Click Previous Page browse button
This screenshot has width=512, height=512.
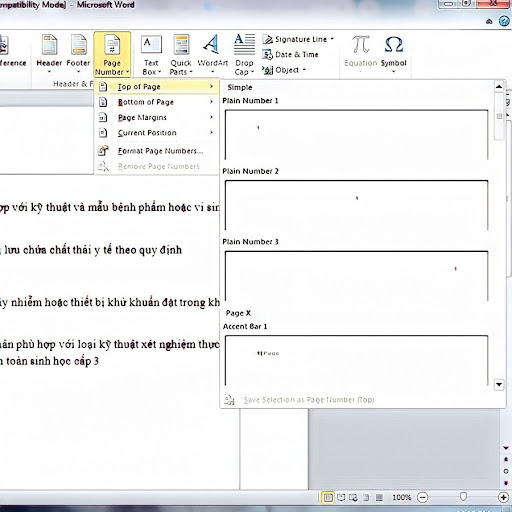(x=506, y=459)
